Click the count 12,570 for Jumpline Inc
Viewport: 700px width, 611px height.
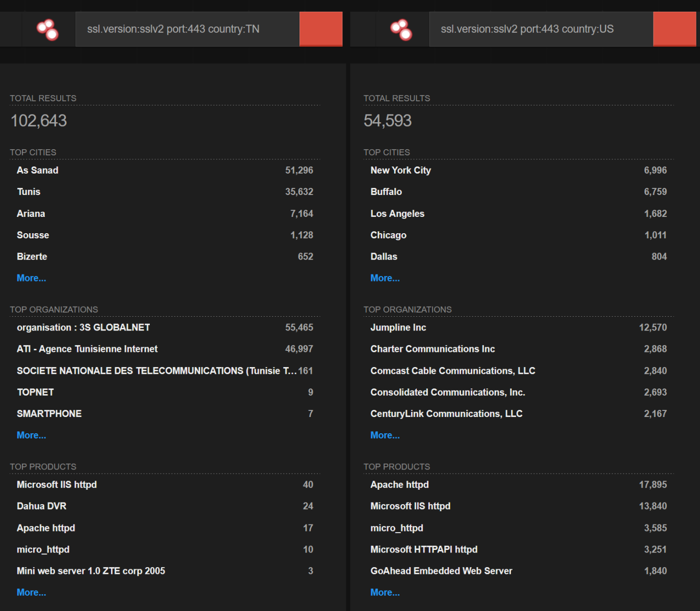point(653,327)
